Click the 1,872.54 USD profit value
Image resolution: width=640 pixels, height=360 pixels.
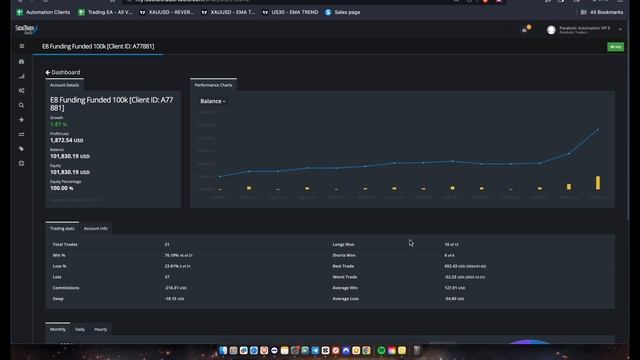pos(67,140)
